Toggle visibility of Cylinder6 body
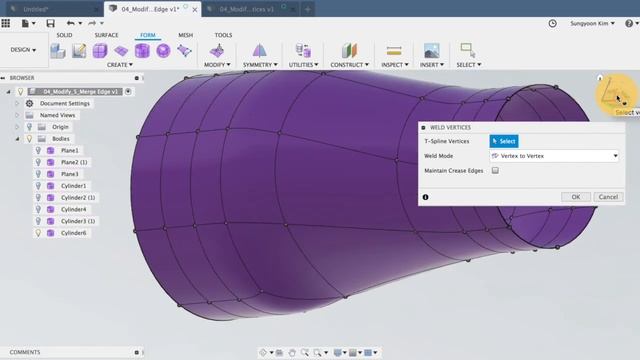 (x=38, y=233)
